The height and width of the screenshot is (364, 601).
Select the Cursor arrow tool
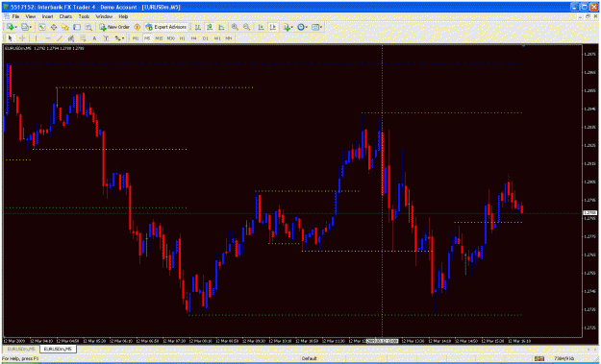(11, 38)
